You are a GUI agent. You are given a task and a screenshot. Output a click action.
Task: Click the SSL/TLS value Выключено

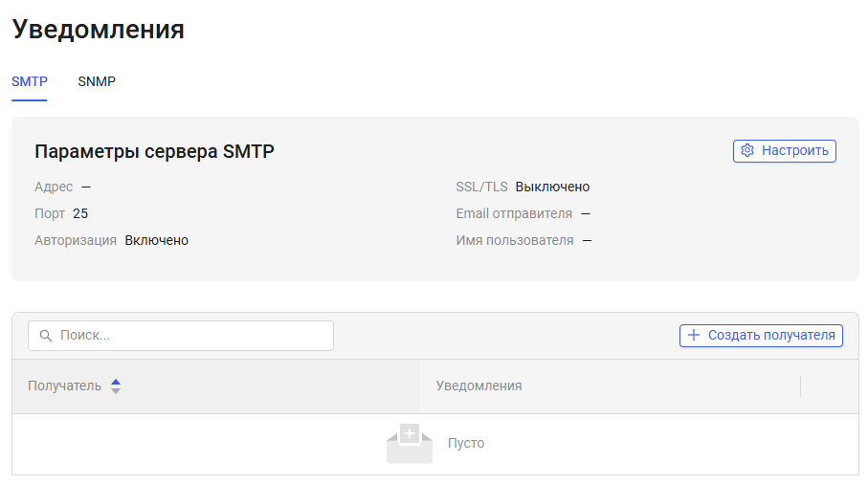coord(552,187)
